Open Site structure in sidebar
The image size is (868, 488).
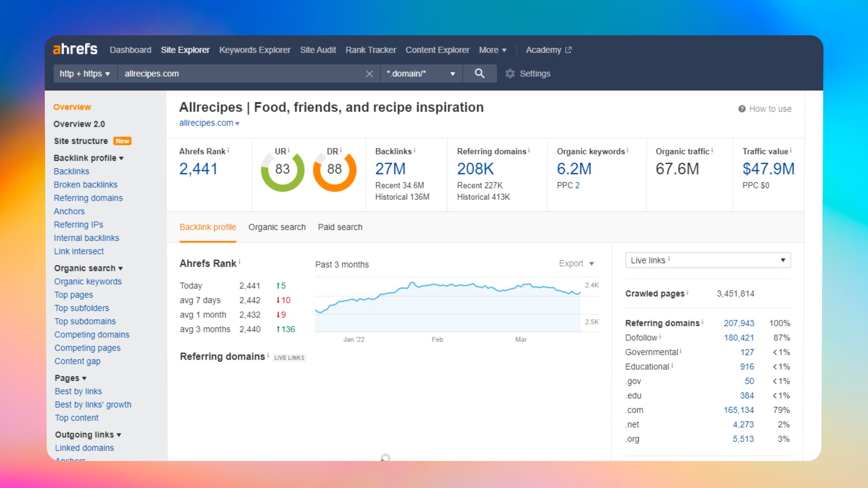pos(81,141)
